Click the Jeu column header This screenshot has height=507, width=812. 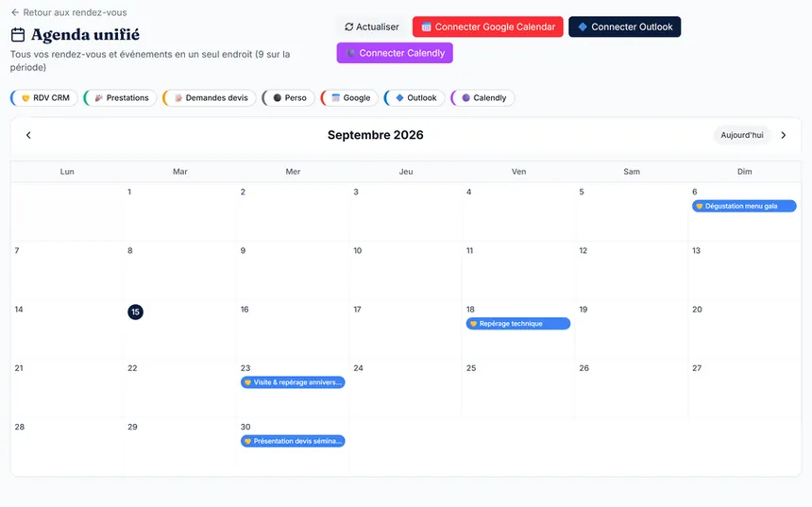[x=406, y=172]
